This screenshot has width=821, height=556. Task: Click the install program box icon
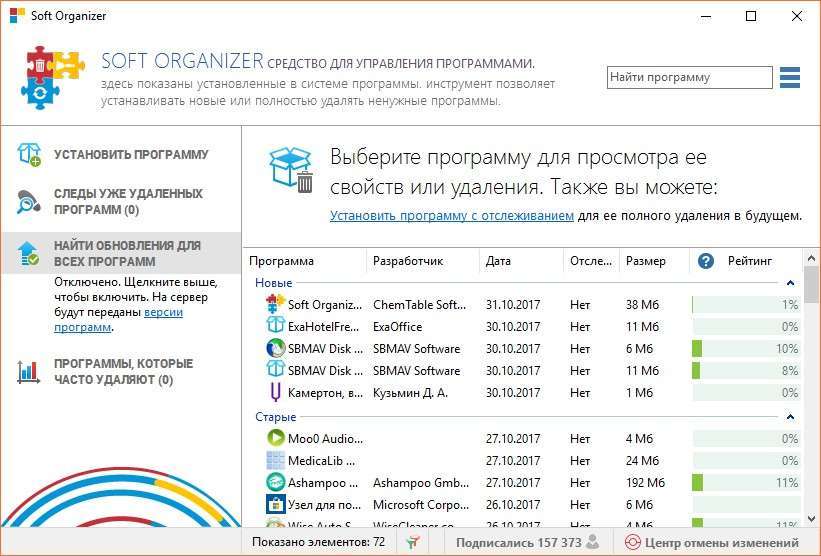point(29,154)
